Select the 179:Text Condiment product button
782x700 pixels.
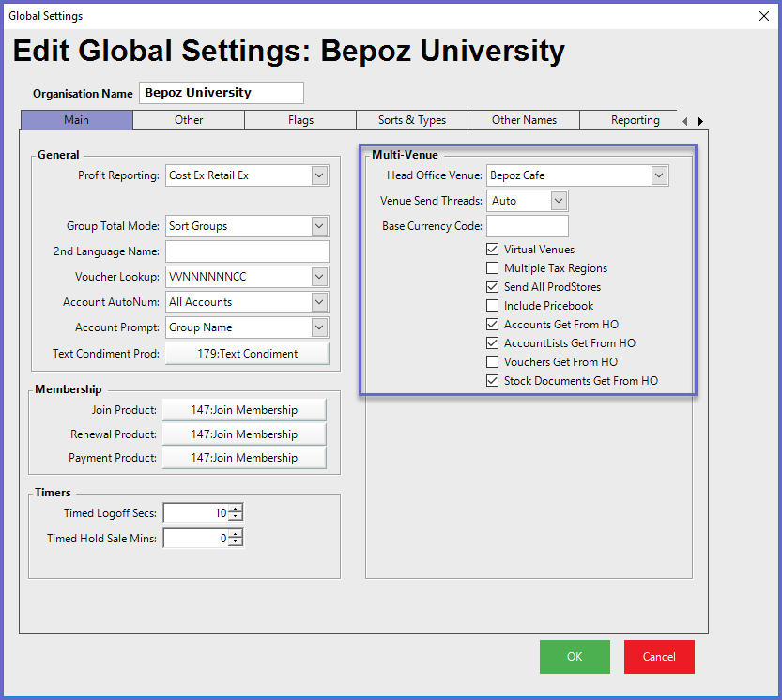coord(246,354)
